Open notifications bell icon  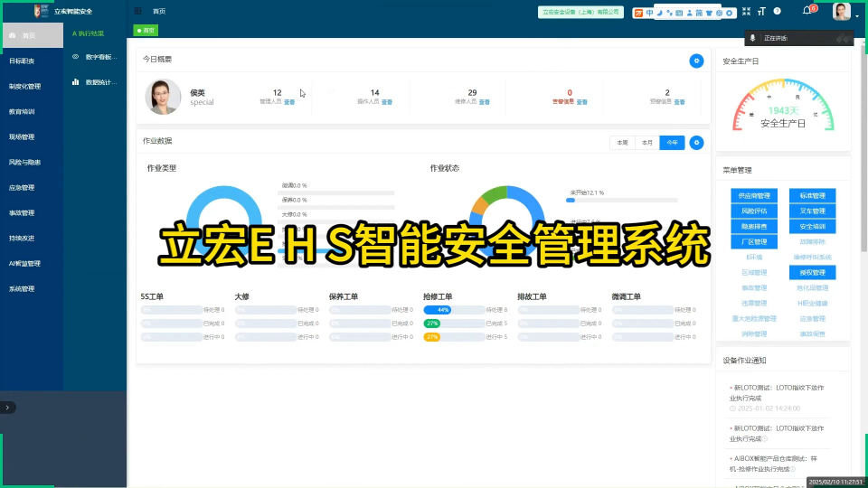click(807, 11)
